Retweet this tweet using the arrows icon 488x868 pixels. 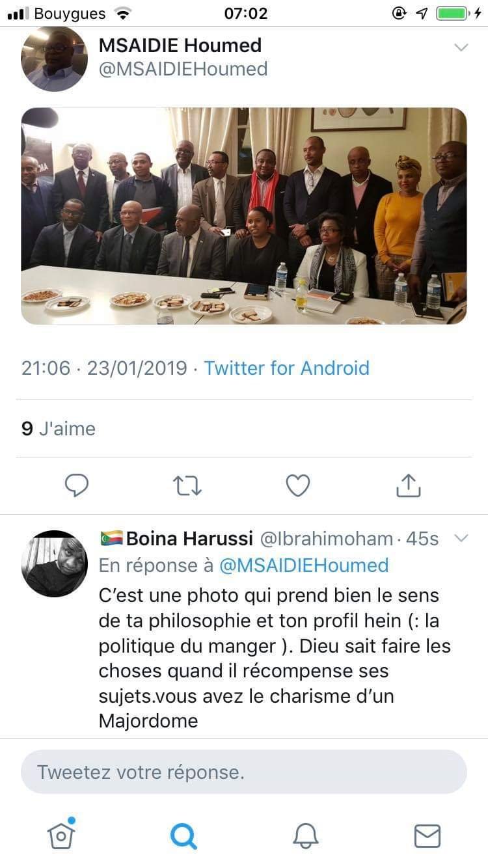[x=187, y=485]
